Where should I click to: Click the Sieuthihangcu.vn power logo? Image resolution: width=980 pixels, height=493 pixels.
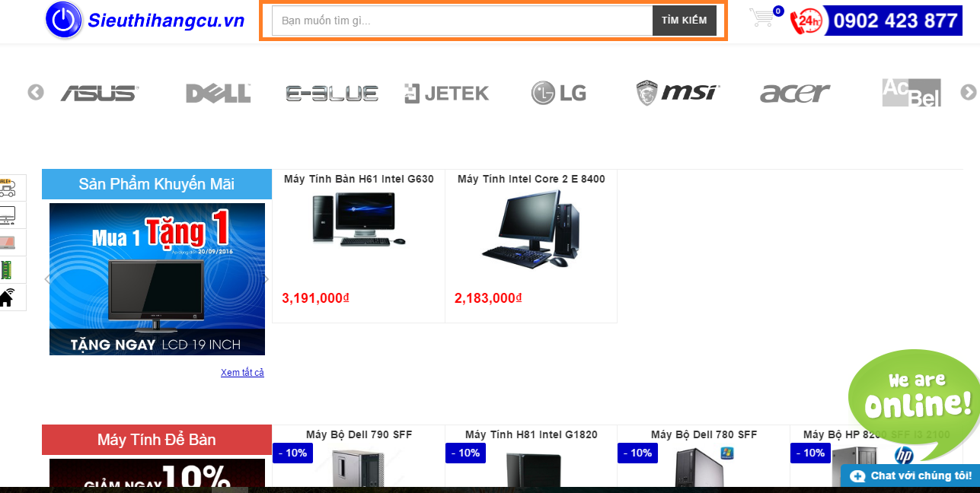(64, 21)
